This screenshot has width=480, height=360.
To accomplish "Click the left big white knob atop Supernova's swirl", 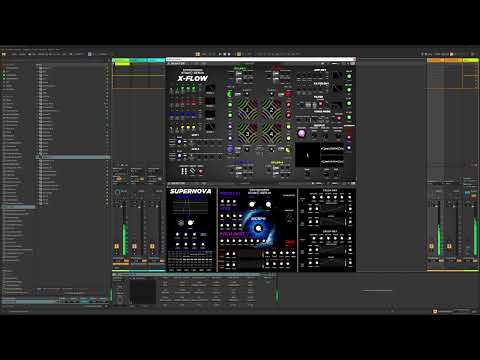I will coord(252,204).
